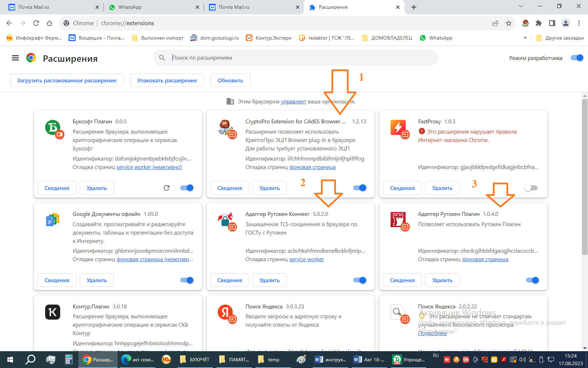Enable the FastProxy extension toggle
The height and width of the screenshot is (368, 588).
531,188
